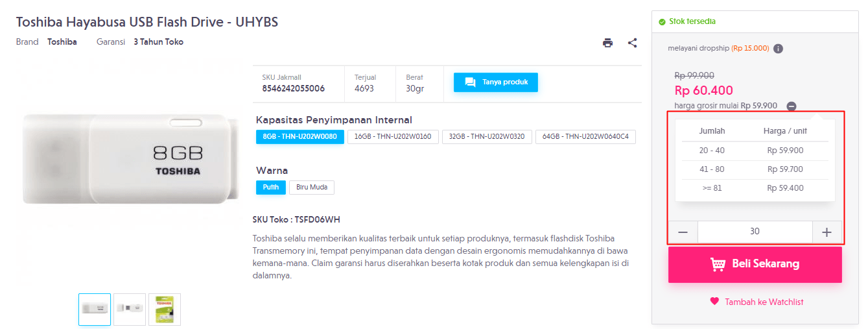Choose 32GB - THN-U202W0320 option
This screenshot has width=868, height=329.
[x=487, y=136]
